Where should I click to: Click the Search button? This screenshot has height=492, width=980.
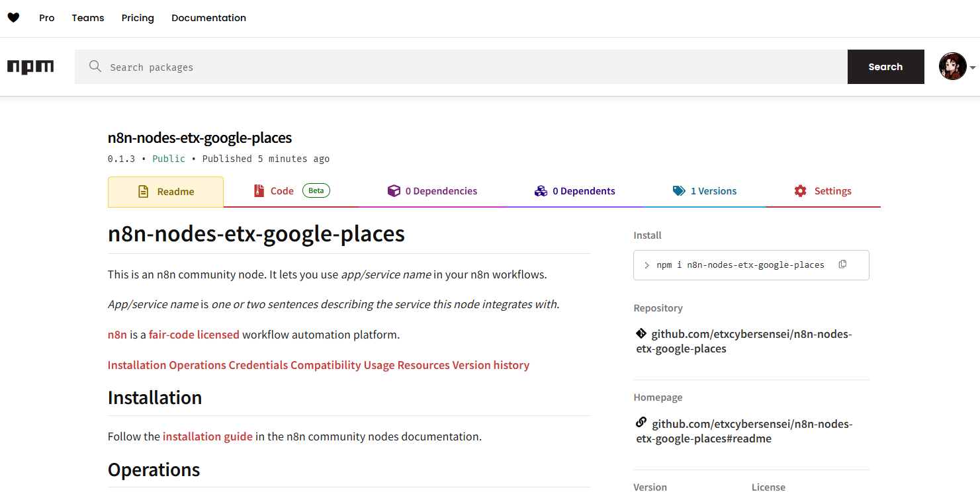point(885,67)
